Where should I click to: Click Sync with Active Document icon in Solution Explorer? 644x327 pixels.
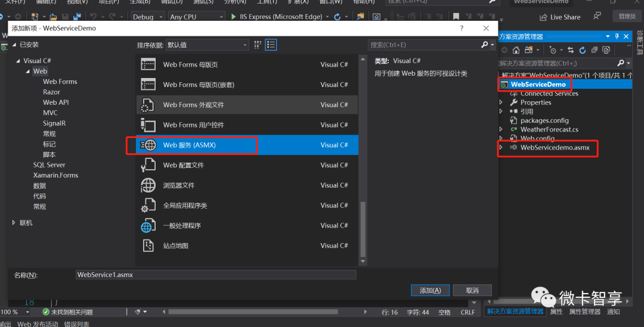point(571,50)
